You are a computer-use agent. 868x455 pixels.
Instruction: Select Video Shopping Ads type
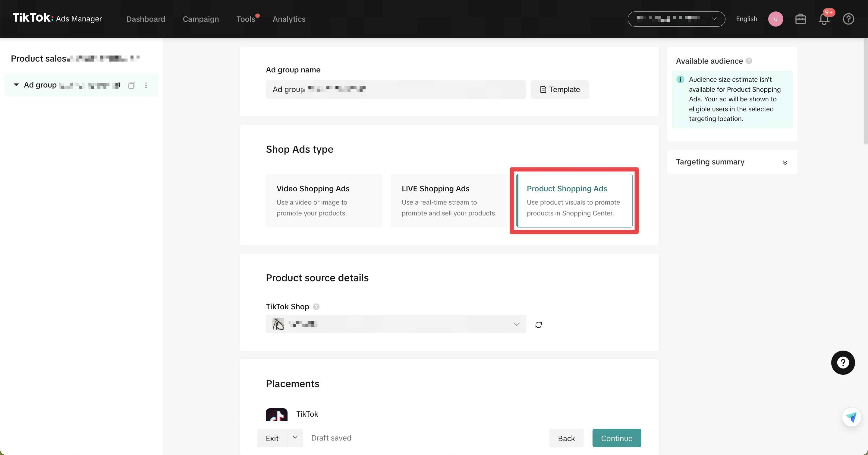(324, 200)
